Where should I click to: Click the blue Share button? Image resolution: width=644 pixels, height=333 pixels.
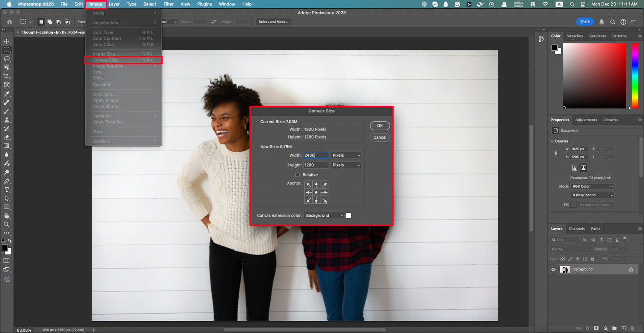coord(585,22)
